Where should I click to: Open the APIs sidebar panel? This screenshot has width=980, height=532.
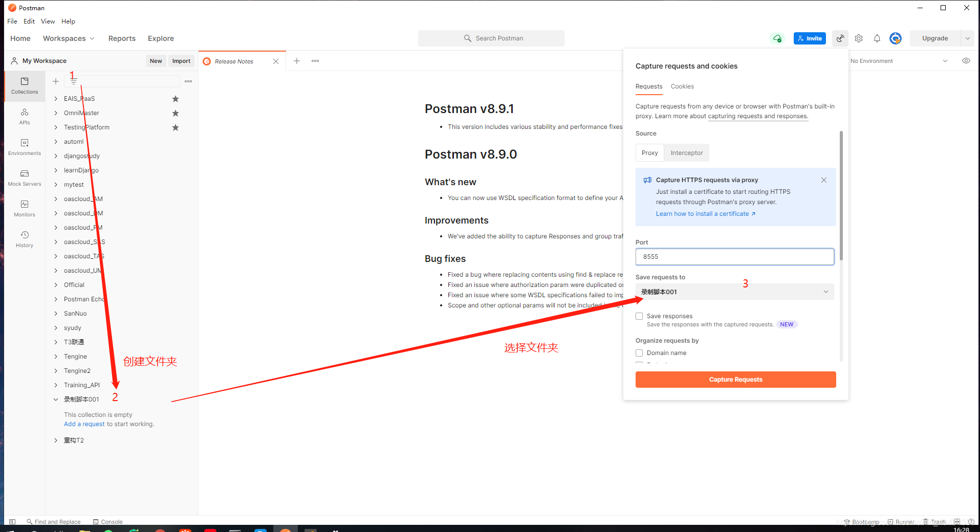coord(25,117)
